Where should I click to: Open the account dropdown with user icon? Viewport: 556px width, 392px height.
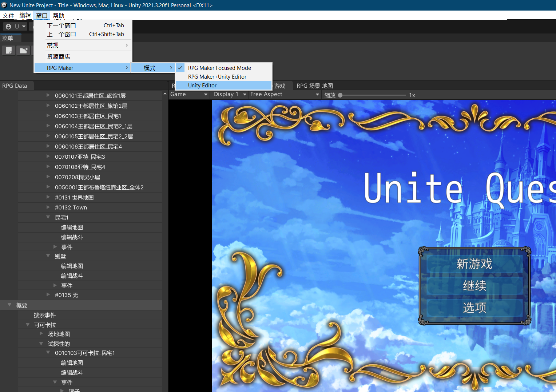pos(15,27)
